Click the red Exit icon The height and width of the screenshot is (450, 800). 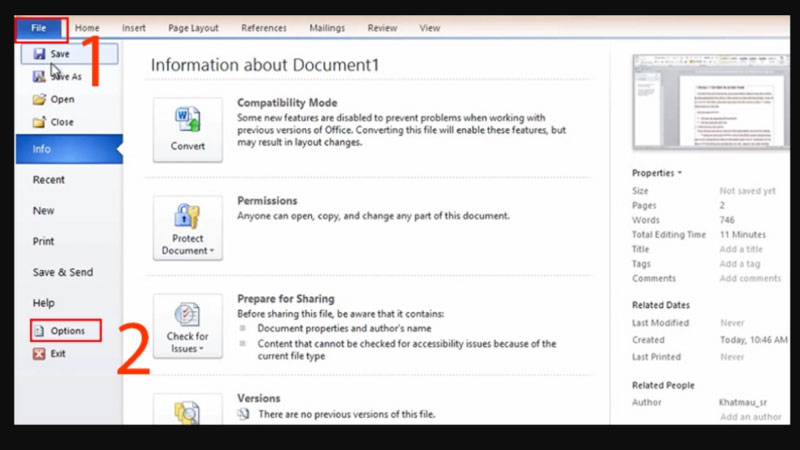39,354
